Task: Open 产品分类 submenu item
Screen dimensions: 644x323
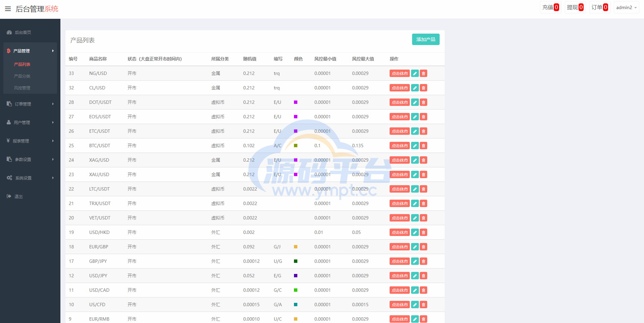Action: tap(22, 76)
